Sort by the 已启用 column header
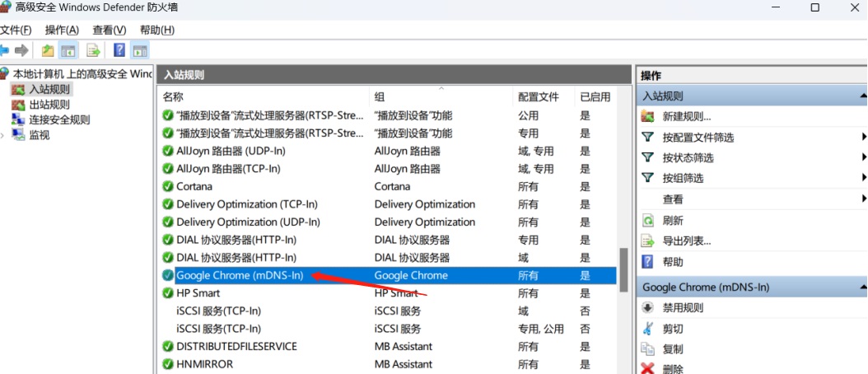This screenshot has width=868, height=374. point(595,97)
